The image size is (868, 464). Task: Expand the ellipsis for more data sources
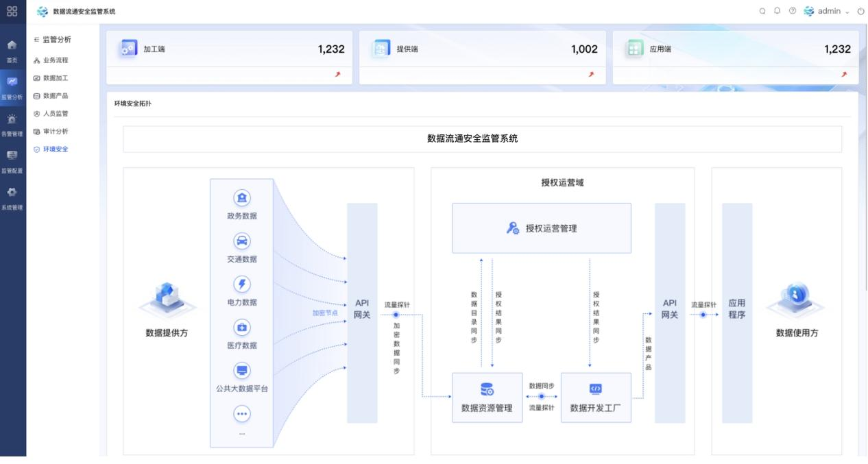[241, 414]
